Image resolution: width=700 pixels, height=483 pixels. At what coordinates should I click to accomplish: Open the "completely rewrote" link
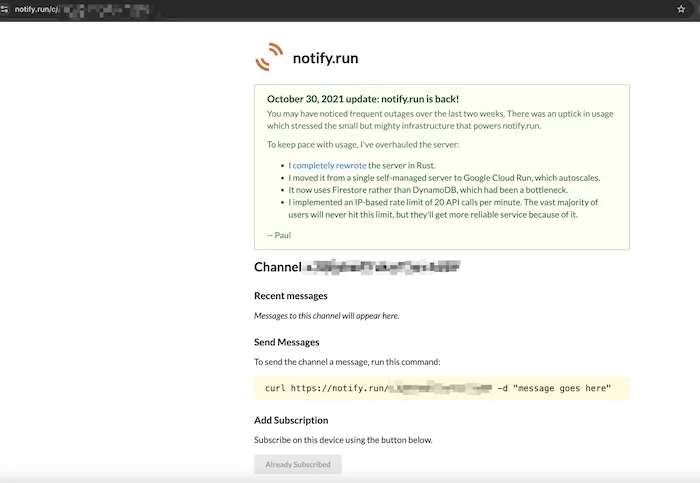pos(329,164)
